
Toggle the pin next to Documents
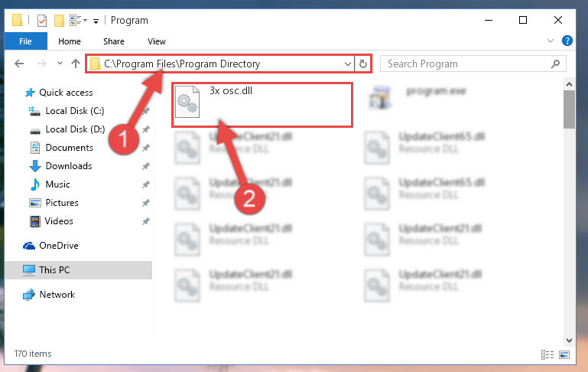pyautogui.click(x=145, y=148)
